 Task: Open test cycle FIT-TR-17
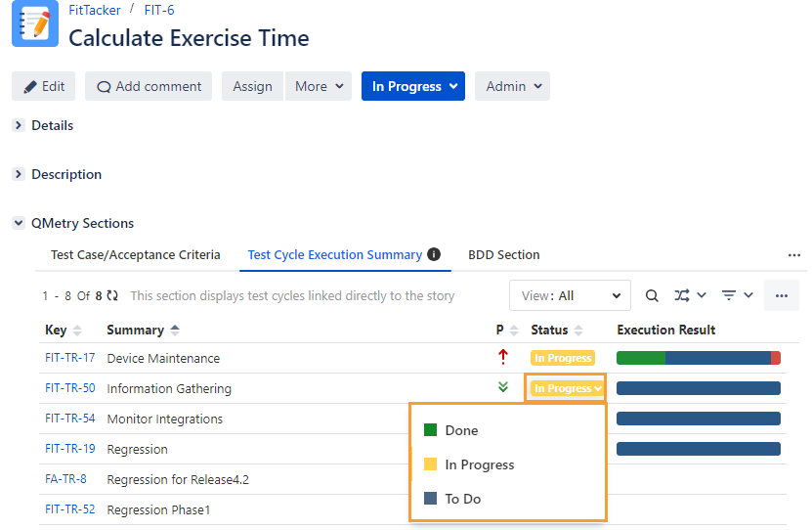[70, 358]
